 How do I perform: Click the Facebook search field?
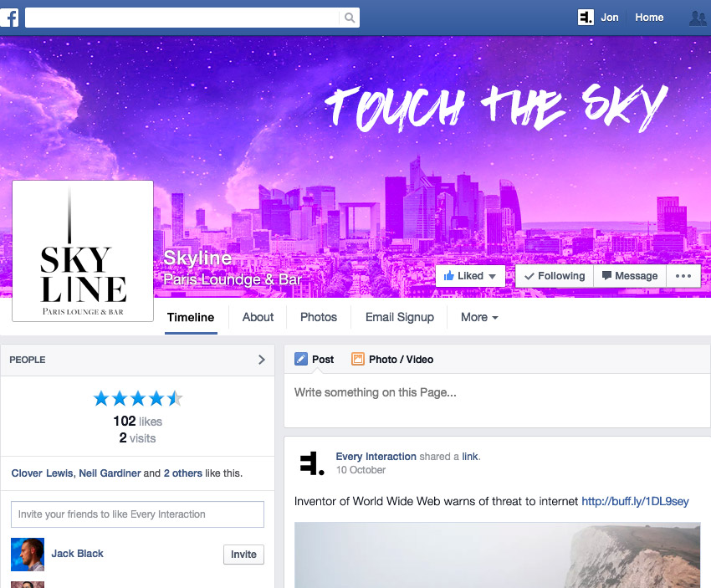click(x=182, y=18)
